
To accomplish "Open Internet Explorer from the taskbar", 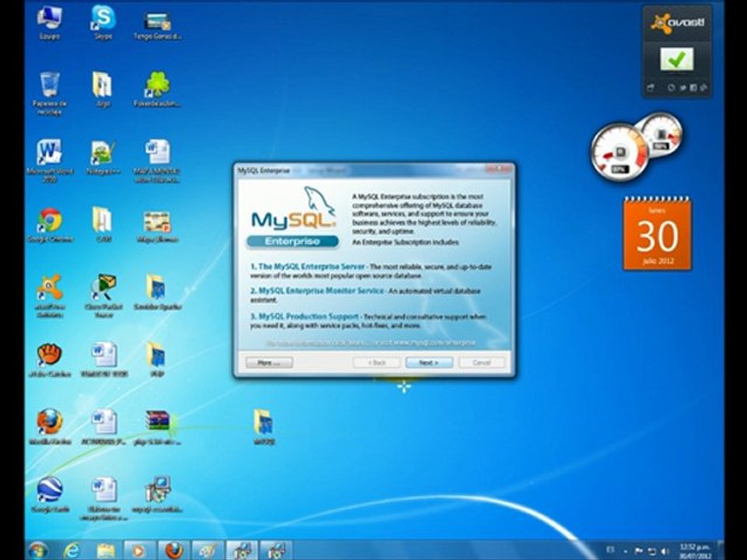I will pyautogui.click(x=72, y=551).
